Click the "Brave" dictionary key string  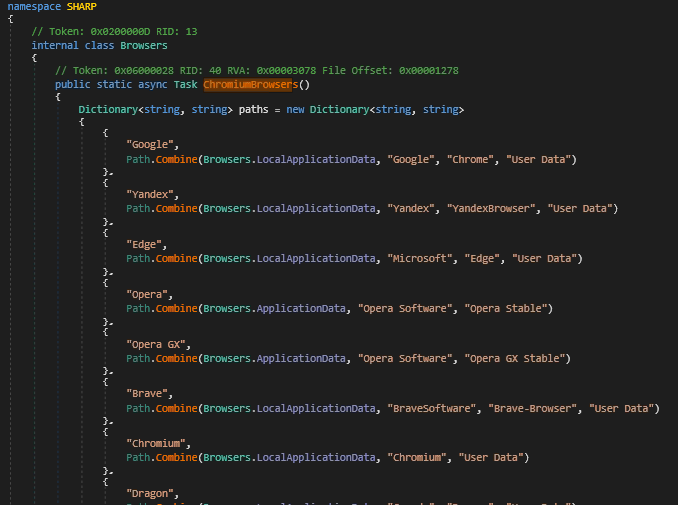(x=147, y=393)
